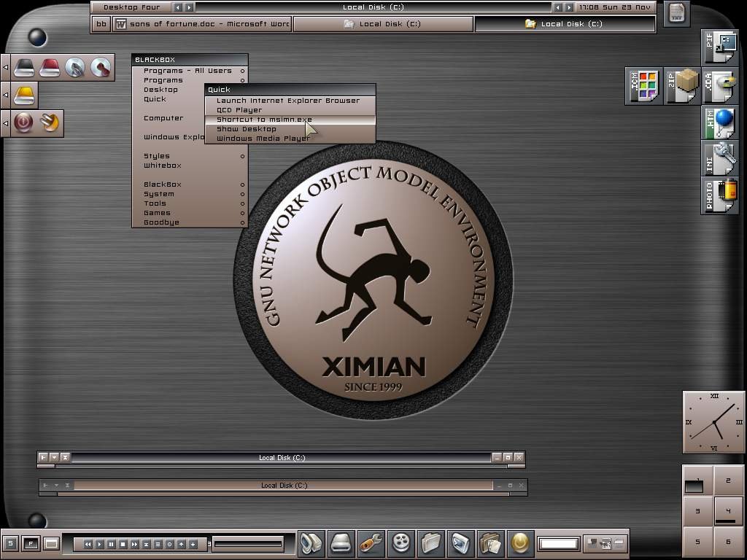
Task: Expand the Styles submenu
Action: [190, 156]
